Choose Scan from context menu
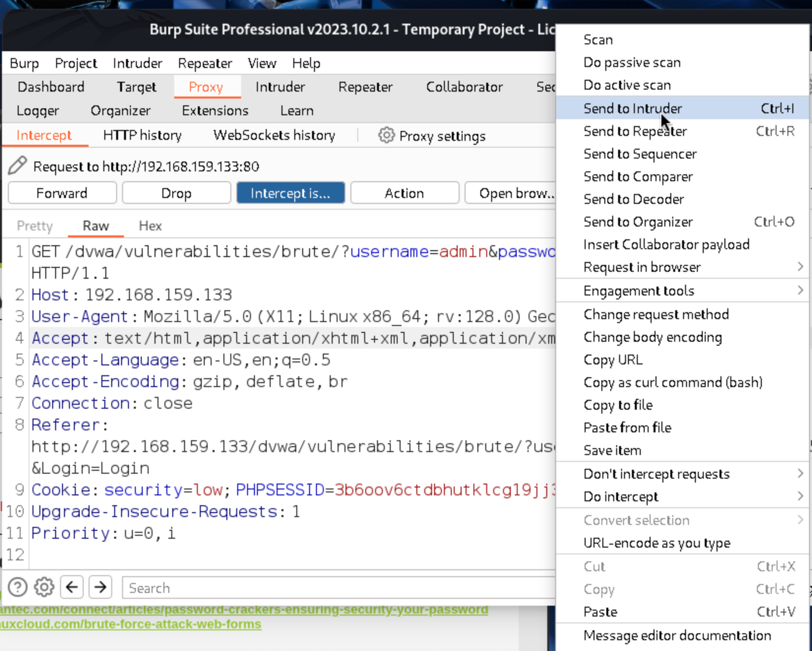This screenshot has width=812, height=651. coord(683,40)
